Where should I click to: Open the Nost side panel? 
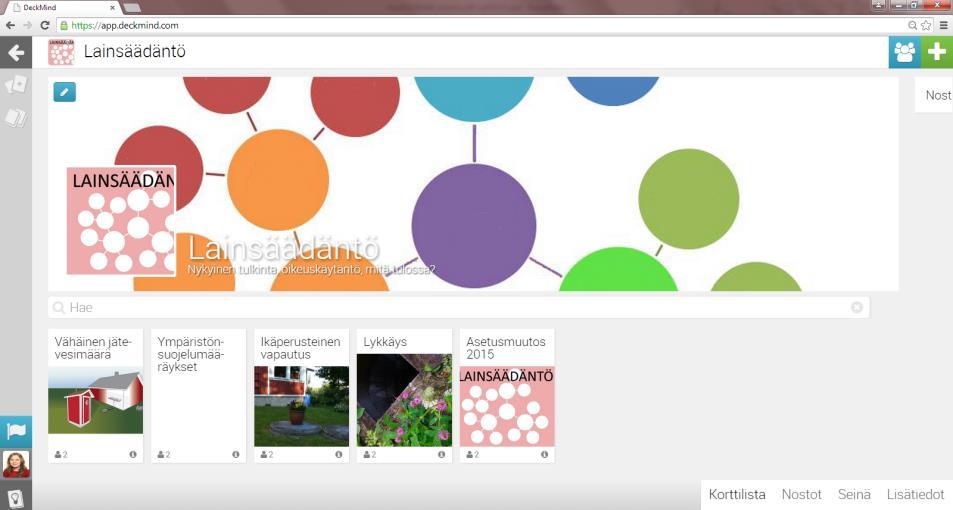(935, 95)
